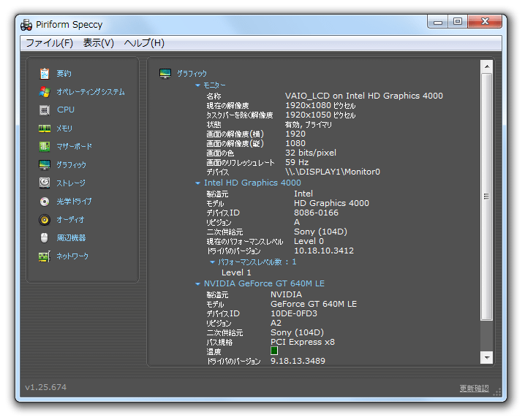Click the '10DE-0FD3' device ID value
Viewport: 525px width, 420px height.
coord(294,313)
